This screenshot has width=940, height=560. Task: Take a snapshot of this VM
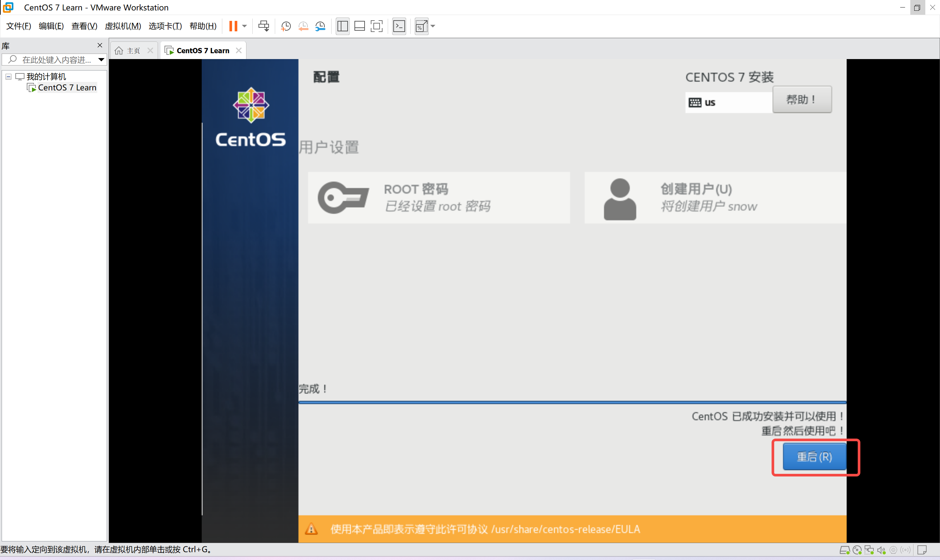286,26
